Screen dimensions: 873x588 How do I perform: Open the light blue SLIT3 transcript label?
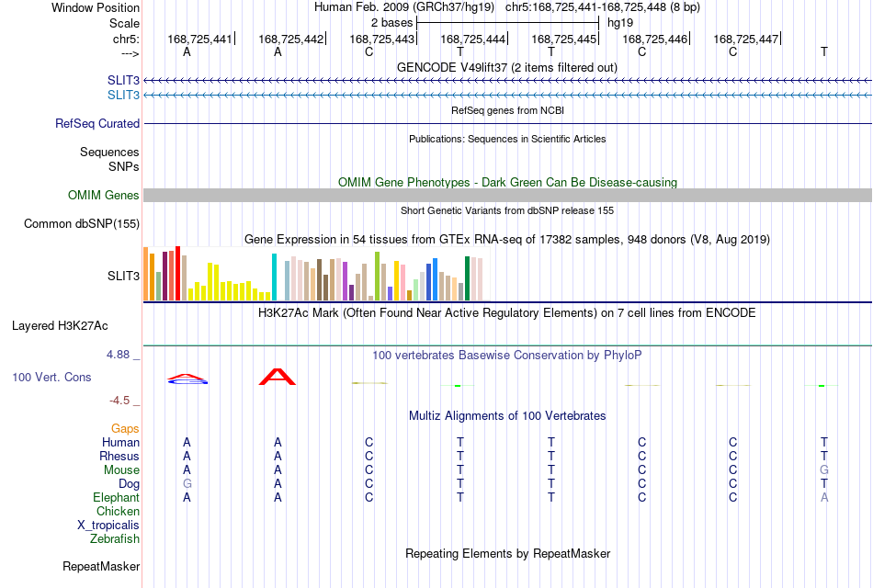(x=124, y=96)
